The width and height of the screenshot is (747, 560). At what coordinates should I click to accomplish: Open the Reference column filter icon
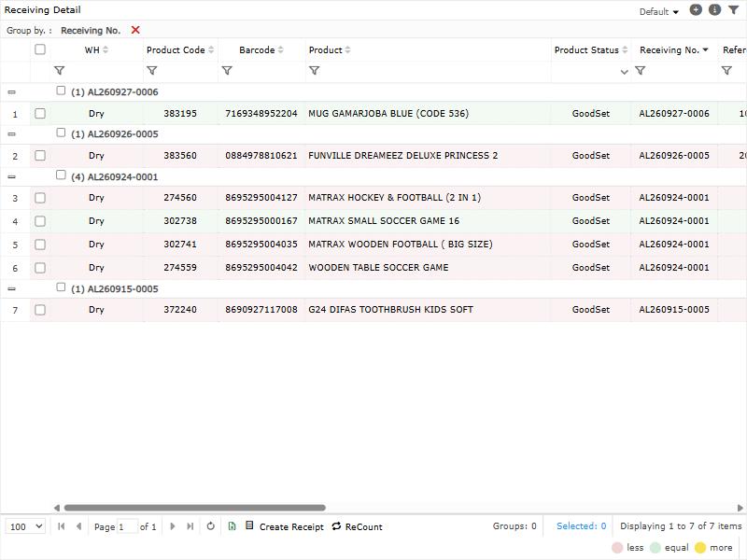click(726, 71)
